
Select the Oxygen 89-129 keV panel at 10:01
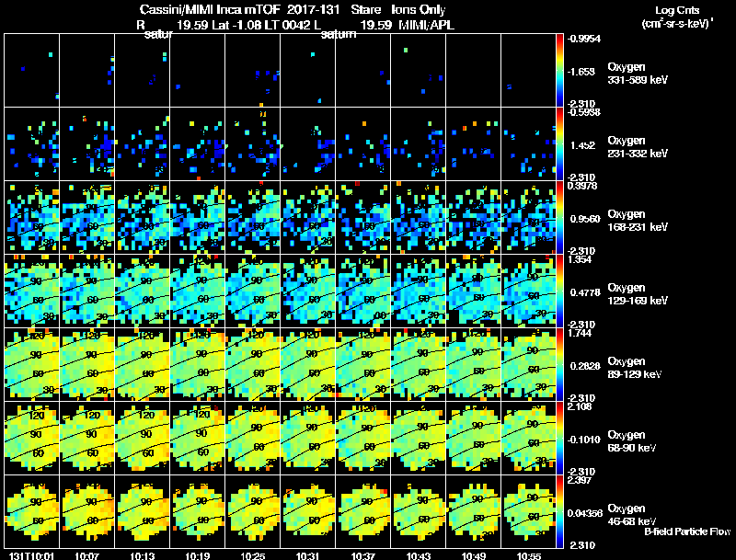click(32, 364)
